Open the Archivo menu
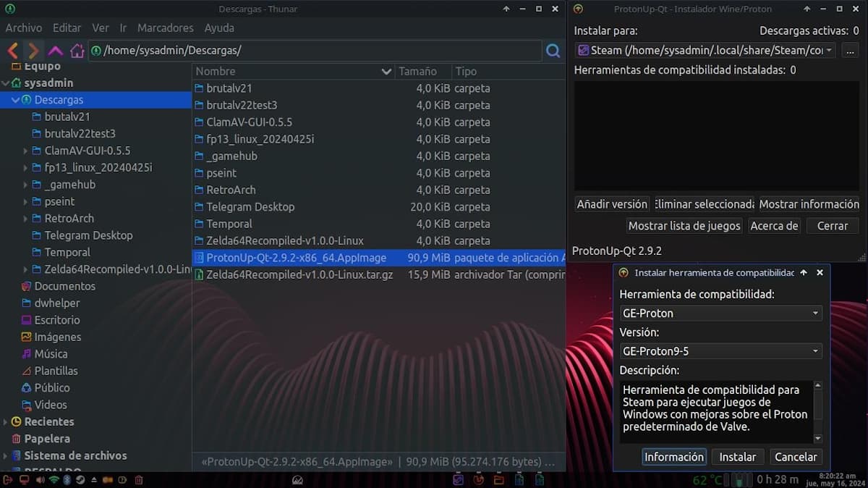 (24, 28)
